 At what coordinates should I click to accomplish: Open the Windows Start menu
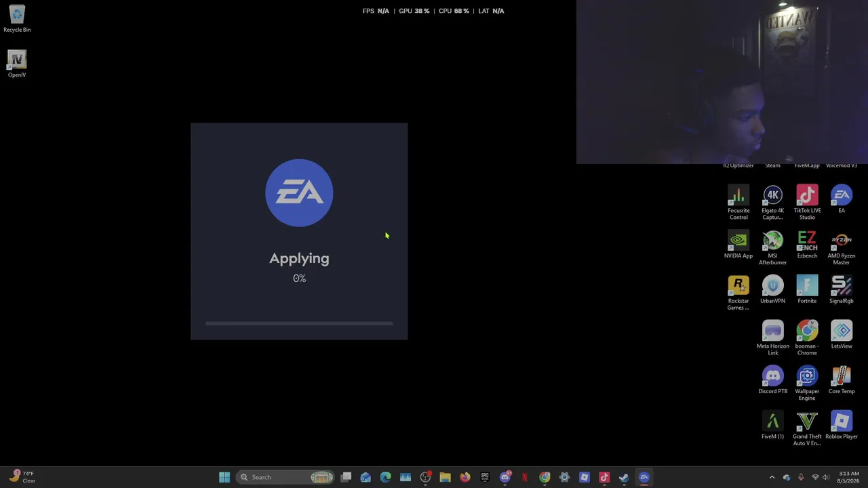coord(224,477)
